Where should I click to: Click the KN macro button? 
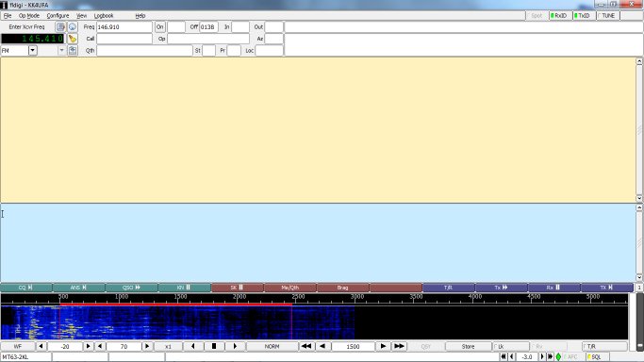pos(185,288)
